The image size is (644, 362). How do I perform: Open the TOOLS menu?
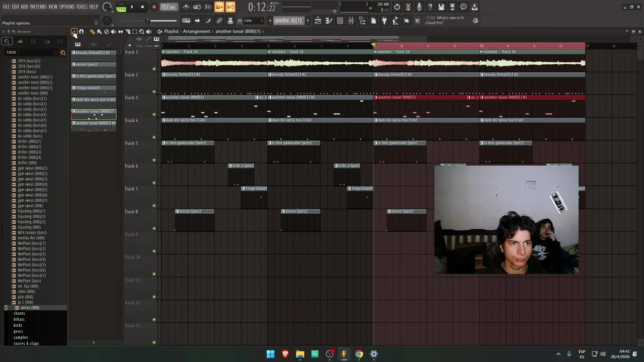click(82, 7)
